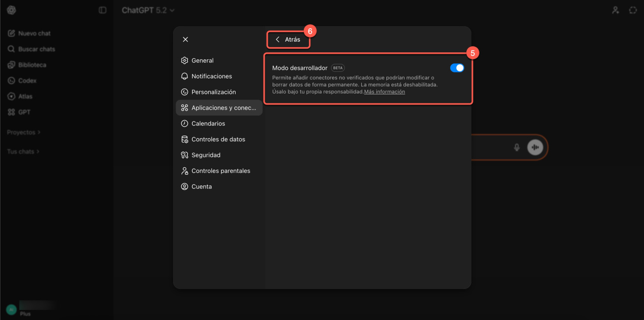
Task: Start voice mode with waveform icon
Action: tap(535, 147)
